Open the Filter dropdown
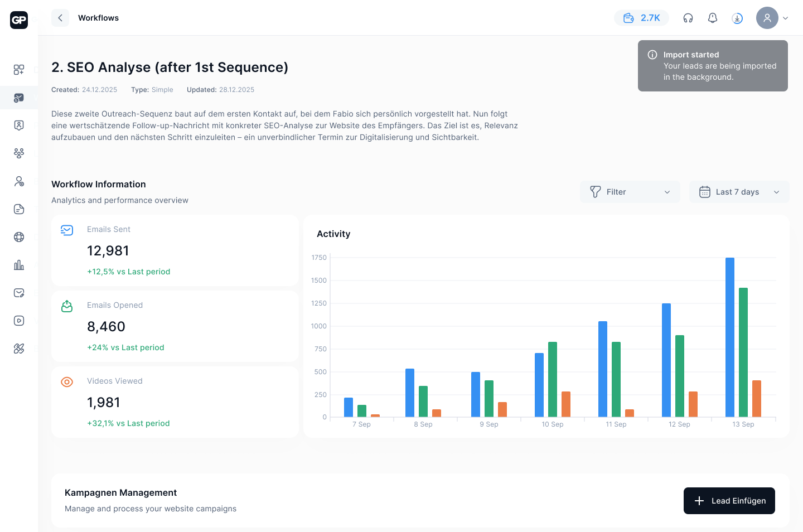This screenshot has height=532, width=803. pos(630,191)
